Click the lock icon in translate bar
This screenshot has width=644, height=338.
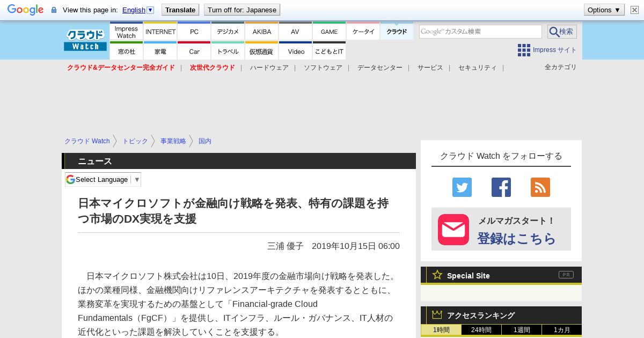[x=54, y=10]
